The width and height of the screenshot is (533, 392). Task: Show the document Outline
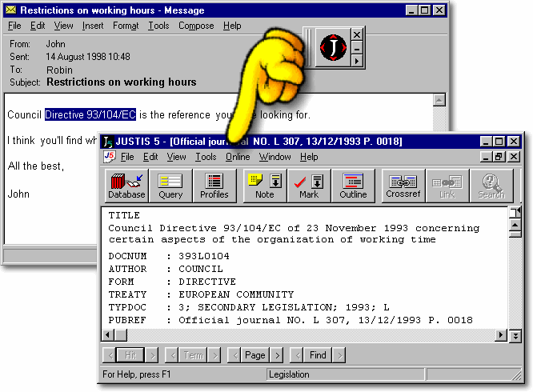[353, 186]
